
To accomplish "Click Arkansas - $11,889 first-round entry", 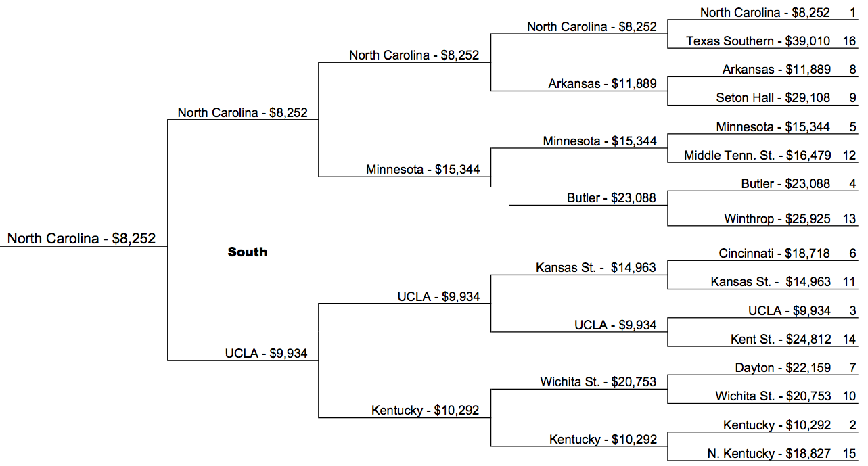I will [x=776, y=70].
